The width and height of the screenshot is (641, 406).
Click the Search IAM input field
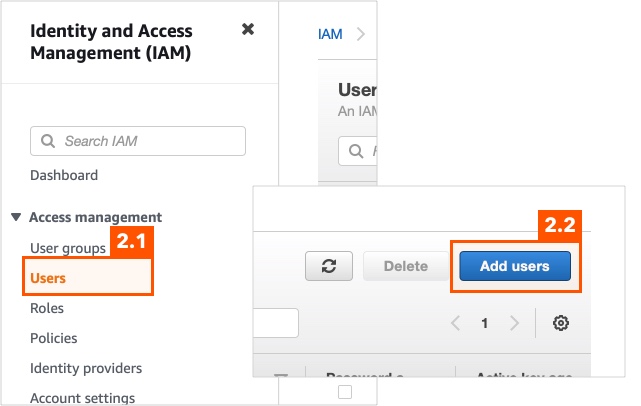click(x=138, y=141)
